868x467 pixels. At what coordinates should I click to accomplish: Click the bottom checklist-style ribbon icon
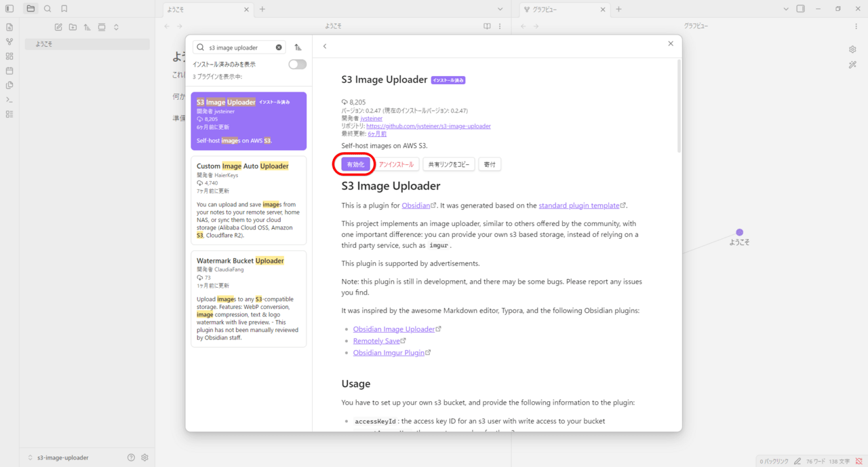(x=9, y=114)
